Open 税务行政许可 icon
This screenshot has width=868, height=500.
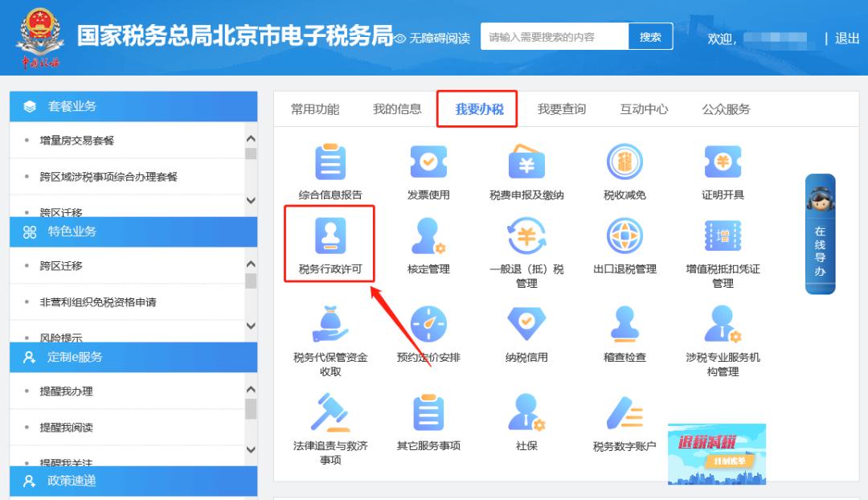[x=330, y=236]
